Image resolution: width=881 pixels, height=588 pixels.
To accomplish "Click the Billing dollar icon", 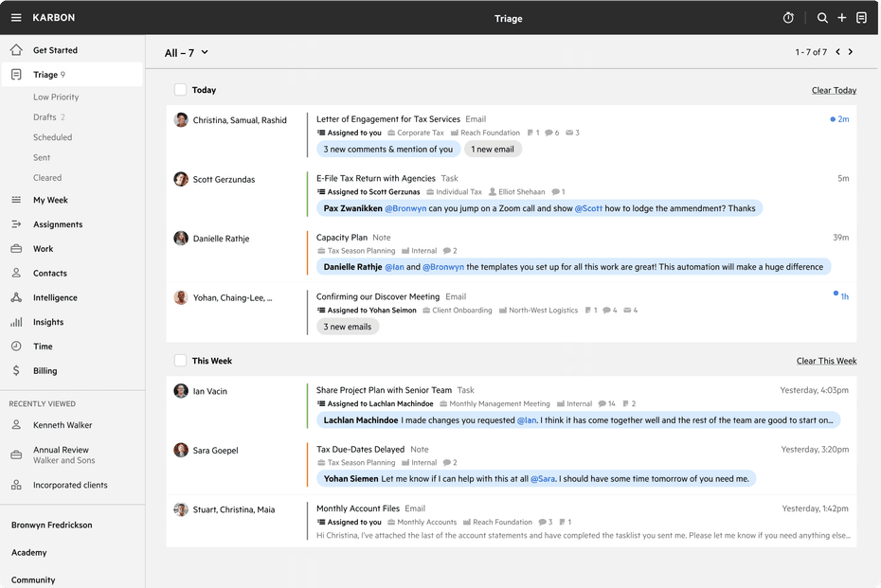I will tap(16, 371).
